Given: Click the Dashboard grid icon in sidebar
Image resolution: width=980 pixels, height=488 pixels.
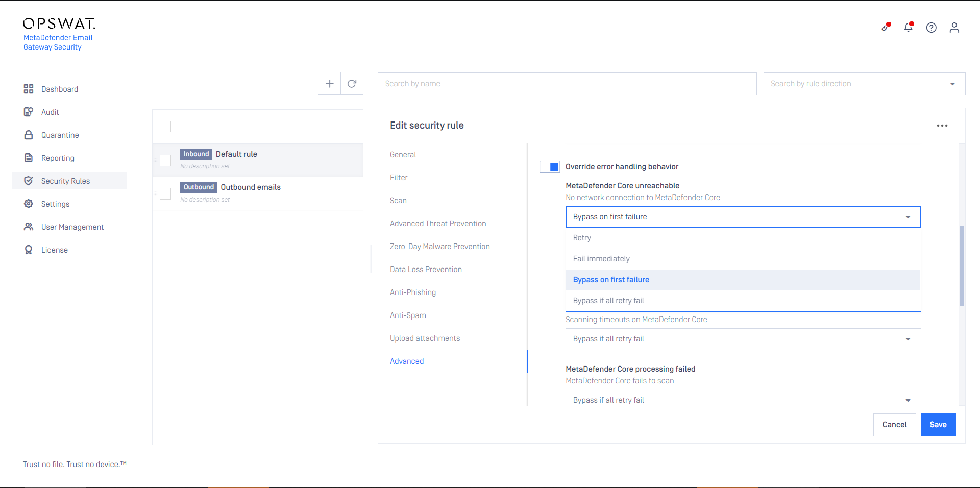Looking at the screenshot, I should click(29, 89).
